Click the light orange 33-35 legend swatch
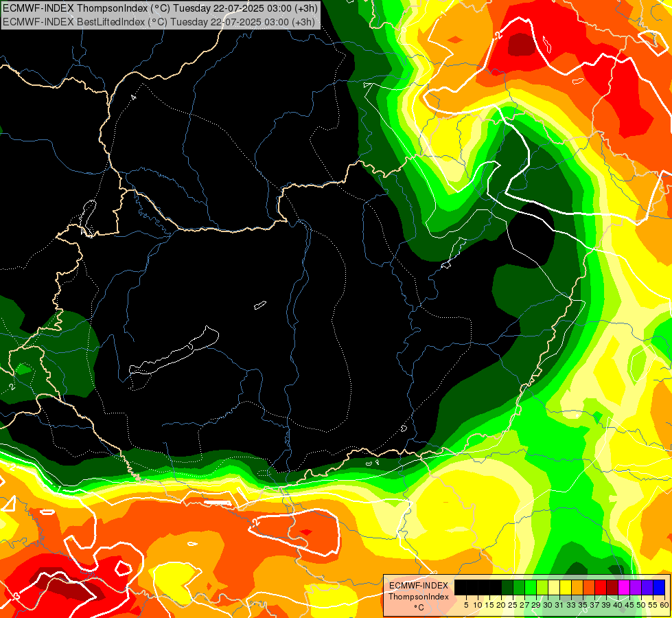Viewport: 672px width, 618px height. click(x=577, y=587)
